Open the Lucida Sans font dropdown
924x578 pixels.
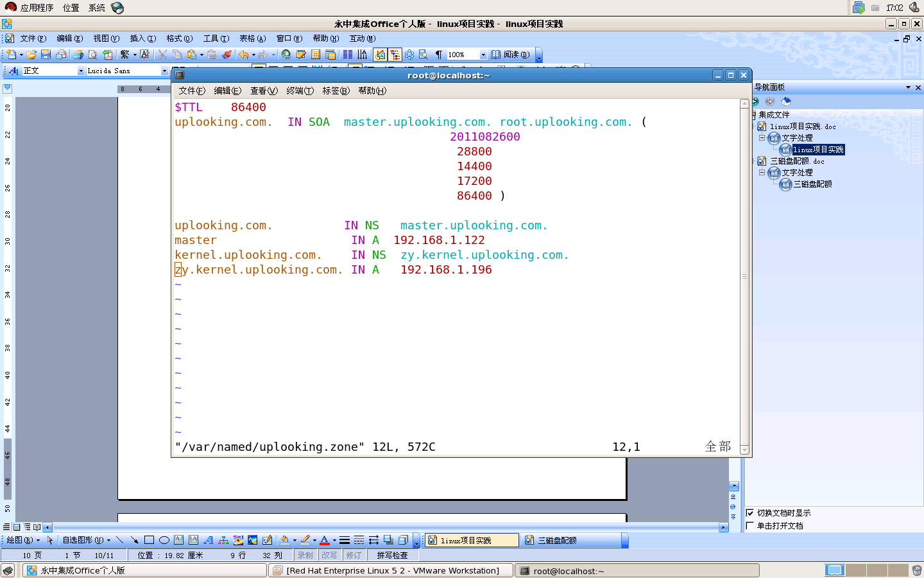click(164, 71)
